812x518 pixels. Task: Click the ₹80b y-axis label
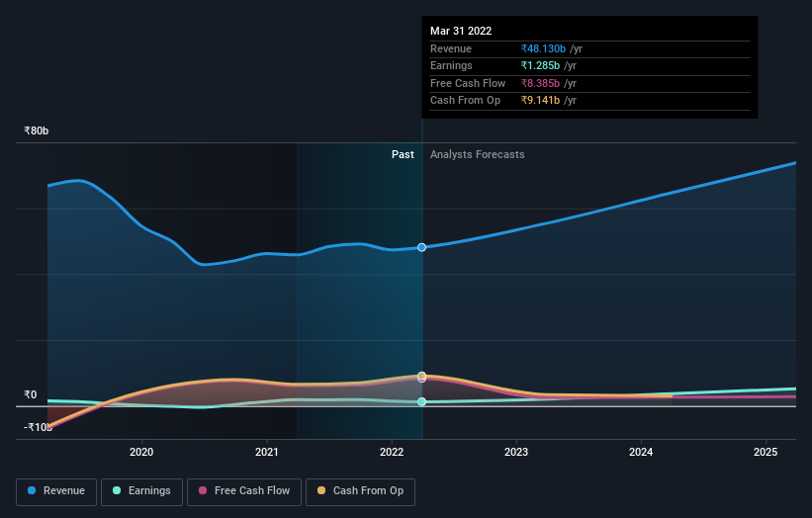click(37, 130)
